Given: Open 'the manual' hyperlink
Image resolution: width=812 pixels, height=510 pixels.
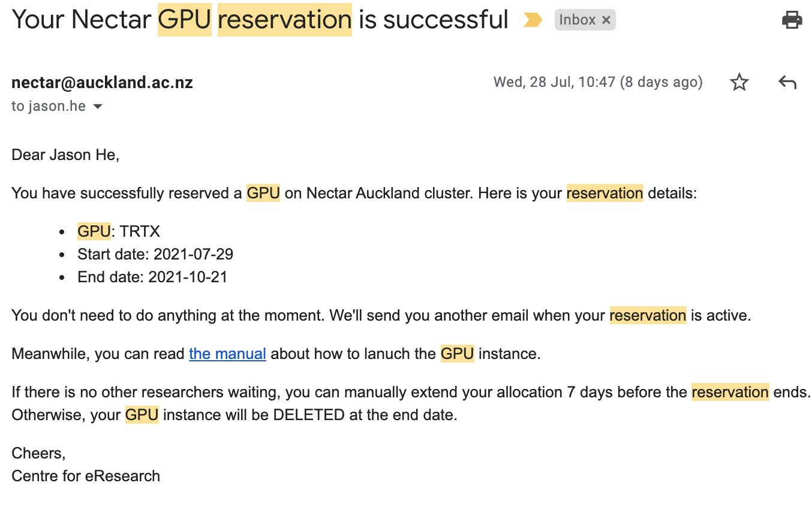Looking at the screenshot, I should [227, 354].
